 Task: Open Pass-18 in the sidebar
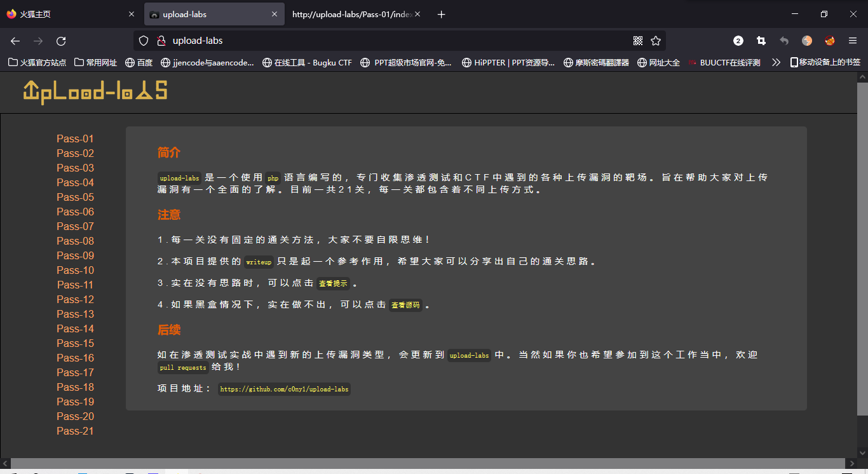pos(75,387)
